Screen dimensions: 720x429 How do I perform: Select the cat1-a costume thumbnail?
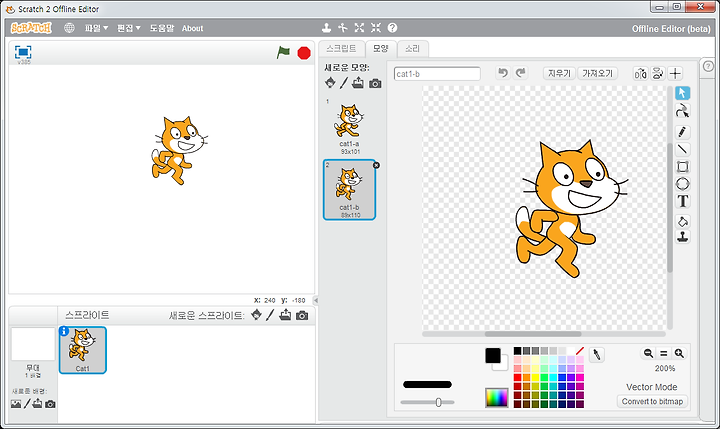pyautogui.click(x=350, y=126)
